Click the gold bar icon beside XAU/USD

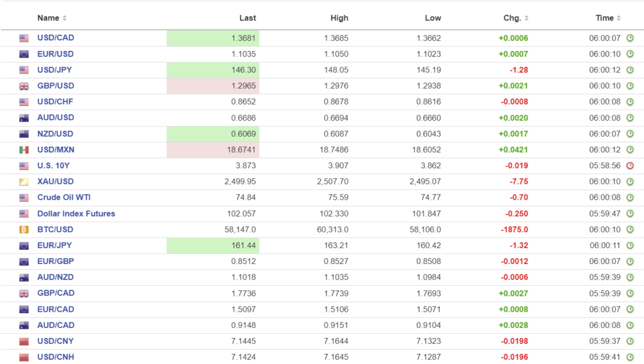pos(24,182)
